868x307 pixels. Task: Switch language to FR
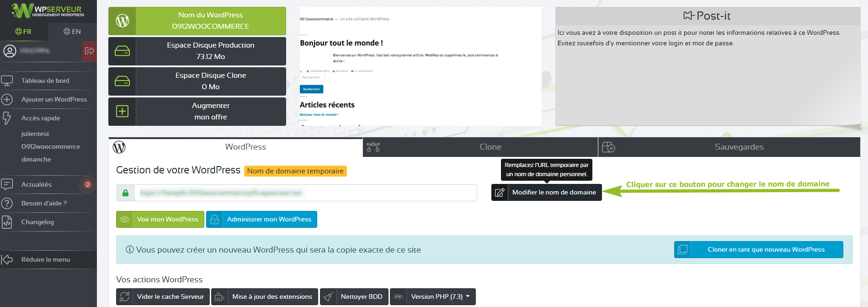(23, 32)
